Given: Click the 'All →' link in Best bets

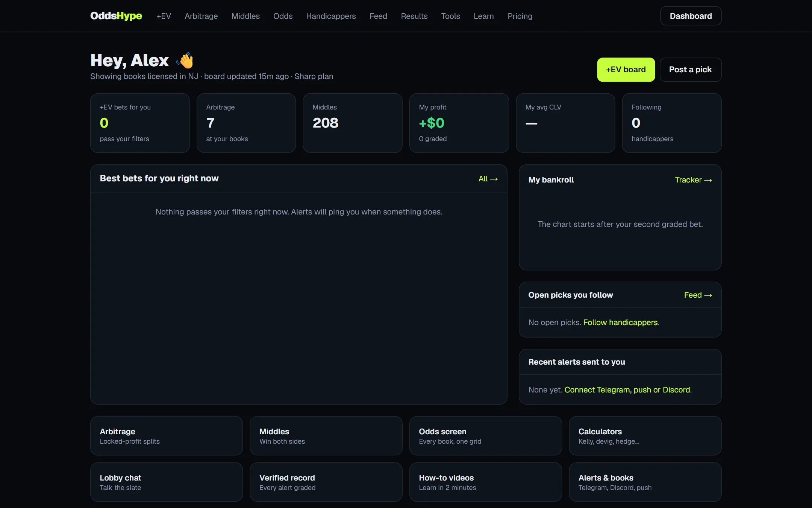Looking at the screenshot, I should point(488,179).
